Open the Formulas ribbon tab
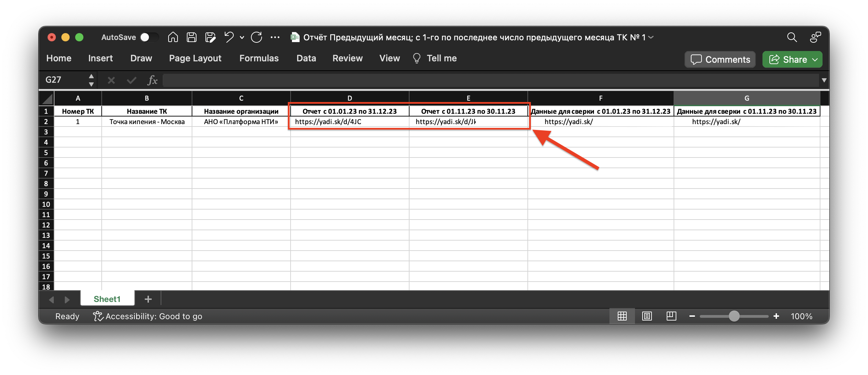Image resolution: width=868 pixels, height=375 pixels. coord(259,58)
